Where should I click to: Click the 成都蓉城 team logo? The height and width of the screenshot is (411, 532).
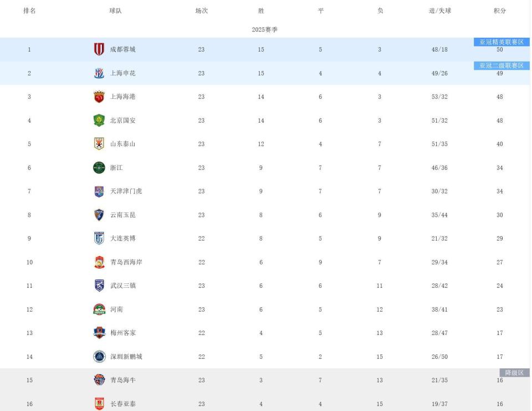point(99,49)
